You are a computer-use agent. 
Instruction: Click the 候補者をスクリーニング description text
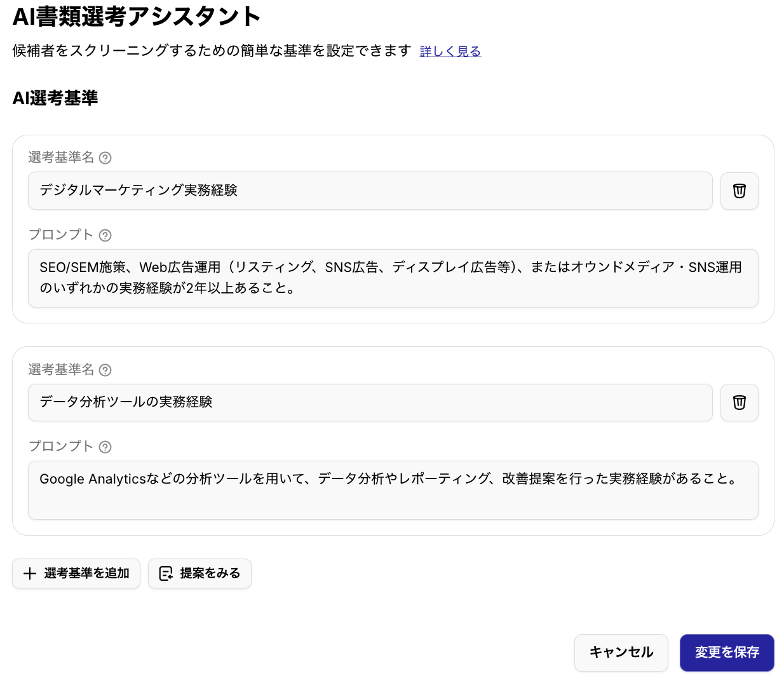point(212,51)
